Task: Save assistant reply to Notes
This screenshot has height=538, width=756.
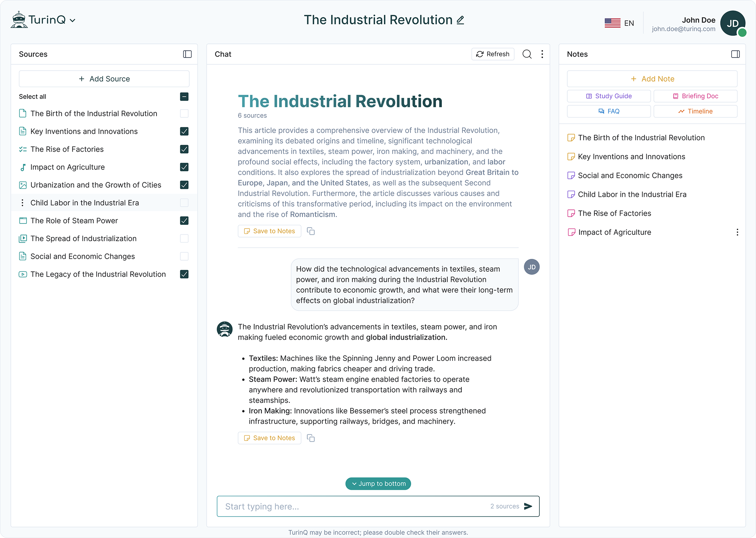Action: click(269, 438)
